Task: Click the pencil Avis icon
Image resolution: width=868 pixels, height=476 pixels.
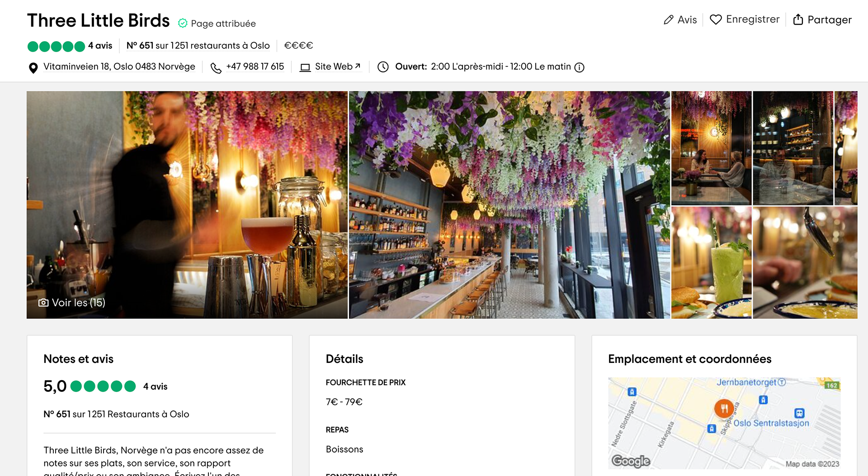Action: coord(669,20)
